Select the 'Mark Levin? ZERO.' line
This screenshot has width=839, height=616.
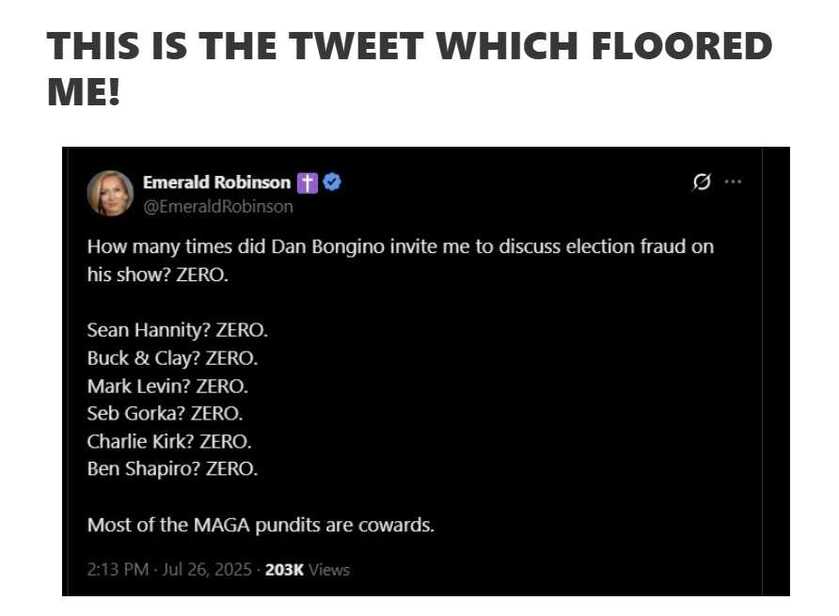point(167,386)
